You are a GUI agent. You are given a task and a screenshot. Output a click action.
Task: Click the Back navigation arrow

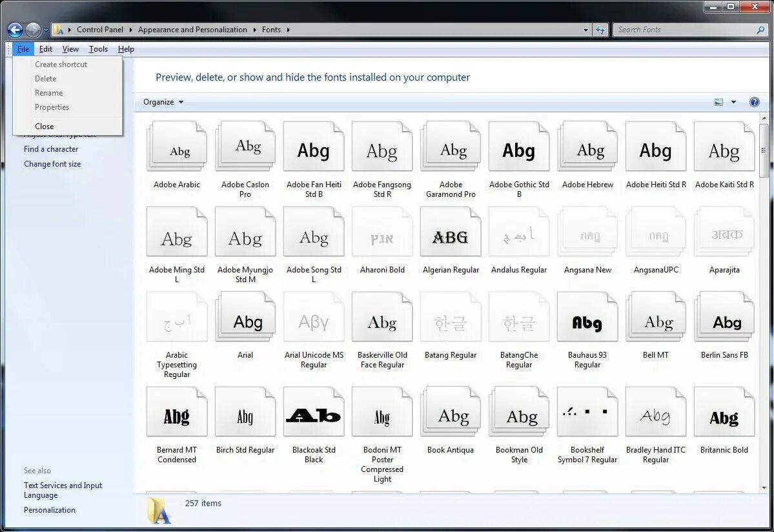15,30
